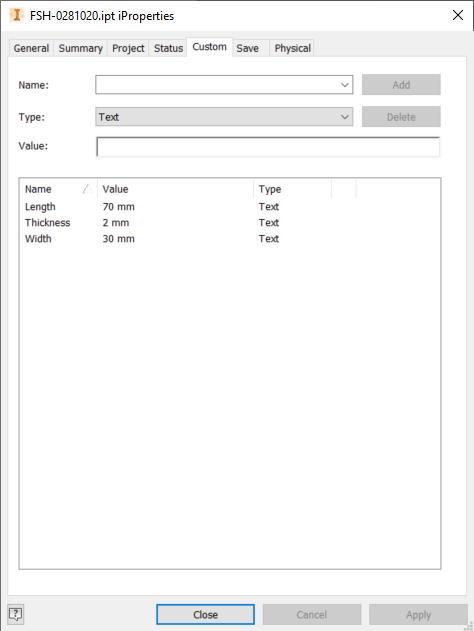The height and width of the screenshot is (631, 474).
Task: Select the Width property row
Action: 230,239
